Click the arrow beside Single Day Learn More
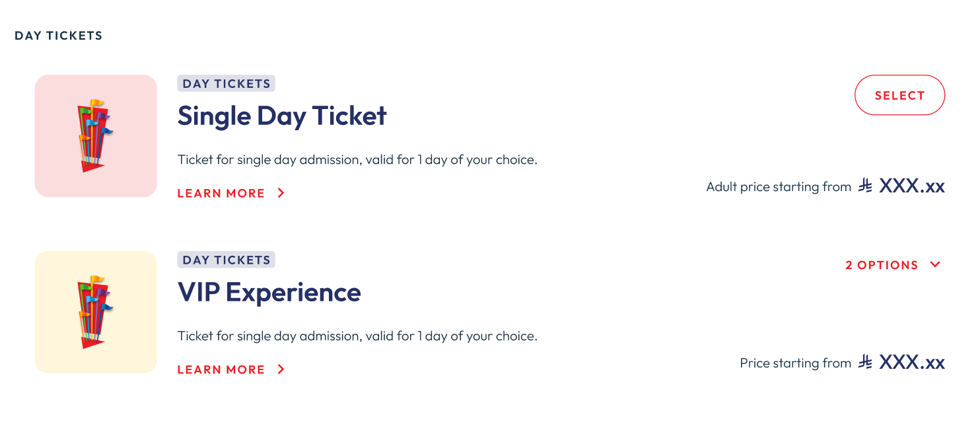 pyautogui.click(x=281, y=193)
